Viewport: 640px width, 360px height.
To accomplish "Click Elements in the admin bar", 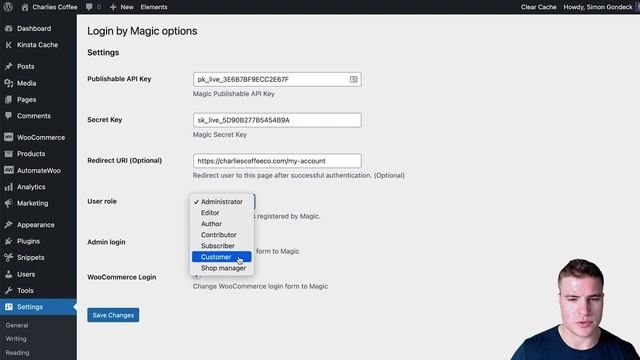I will [154, 7].
